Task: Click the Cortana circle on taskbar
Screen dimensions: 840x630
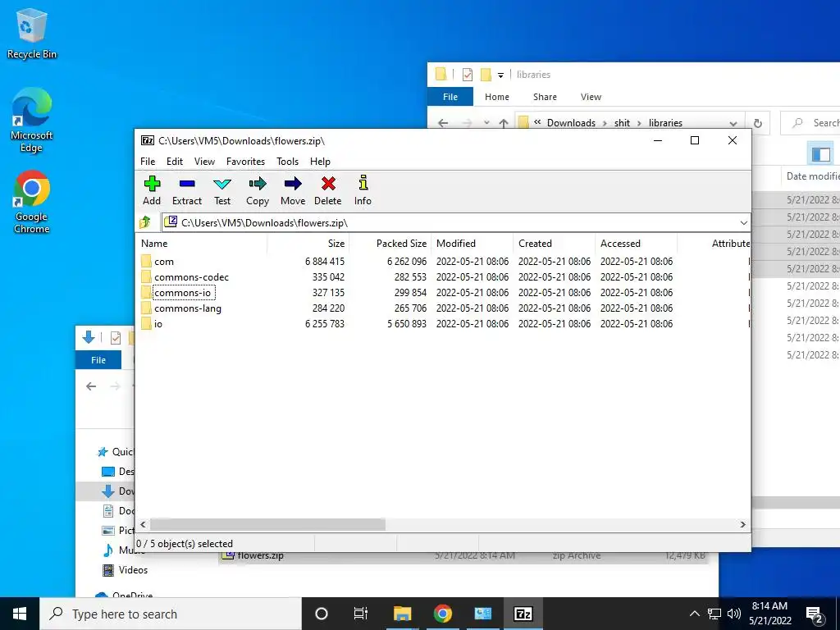Action: point(322,614)
